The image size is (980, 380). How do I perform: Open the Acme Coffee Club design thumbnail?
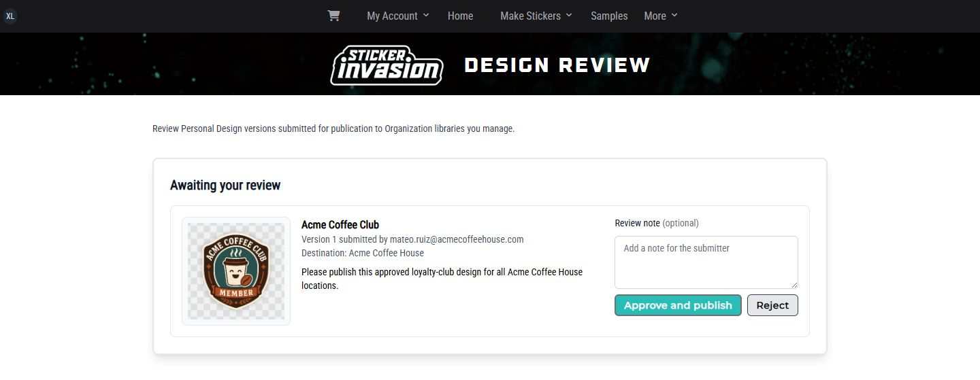tap(236, 271)
